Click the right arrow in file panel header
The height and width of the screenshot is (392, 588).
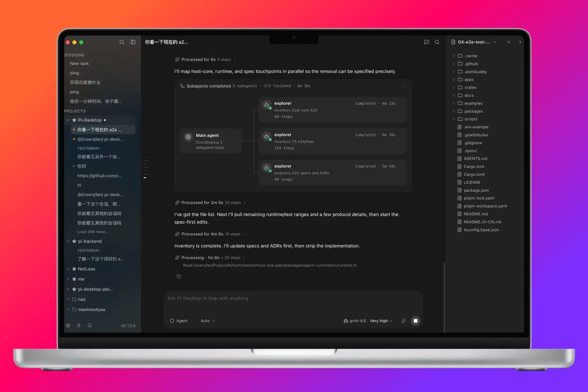[x=520, y=42]
